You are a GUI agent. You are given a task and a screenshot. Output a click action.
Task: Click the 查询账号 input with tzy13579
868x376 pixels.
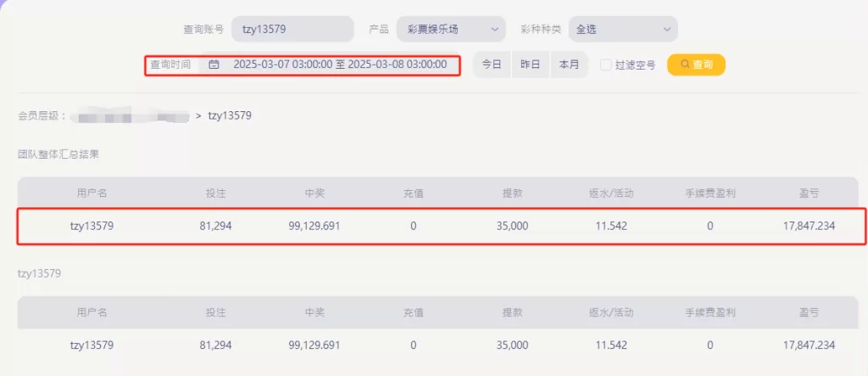click(292, 29)
